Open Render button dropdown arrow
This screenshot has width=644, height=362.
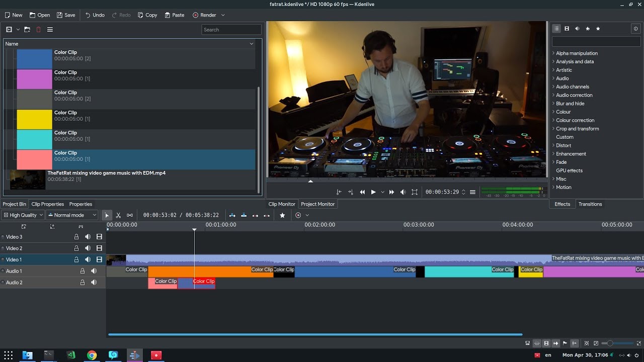[x=223, y=15]
